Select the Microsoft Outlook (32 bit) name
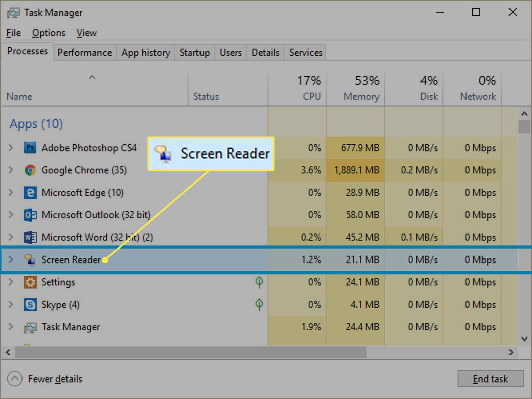532x399 pixels. pos(96,215)
